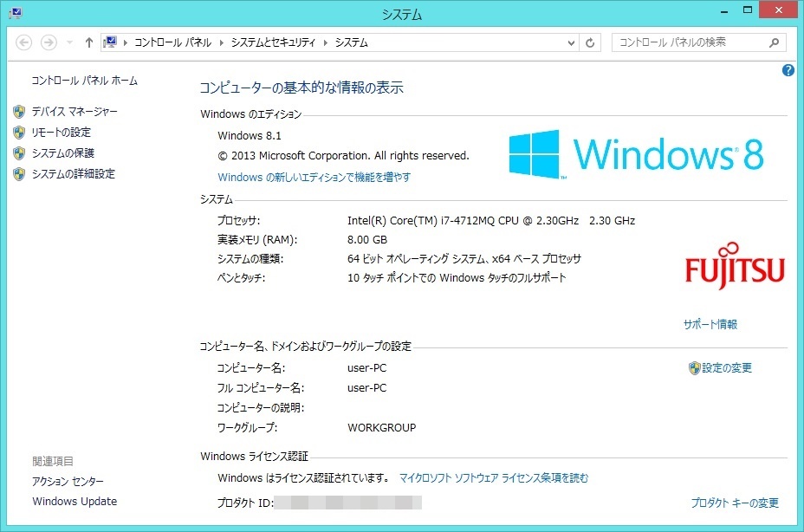Click the shield icon beside リモートの設定

19,133
